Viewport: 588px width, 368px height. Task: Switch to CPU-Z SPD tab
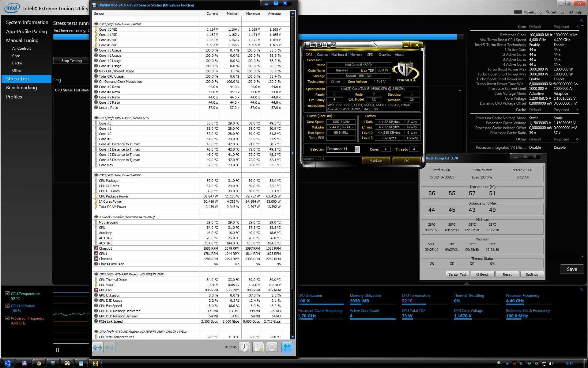pyautogui.click(x=370, y=55)
